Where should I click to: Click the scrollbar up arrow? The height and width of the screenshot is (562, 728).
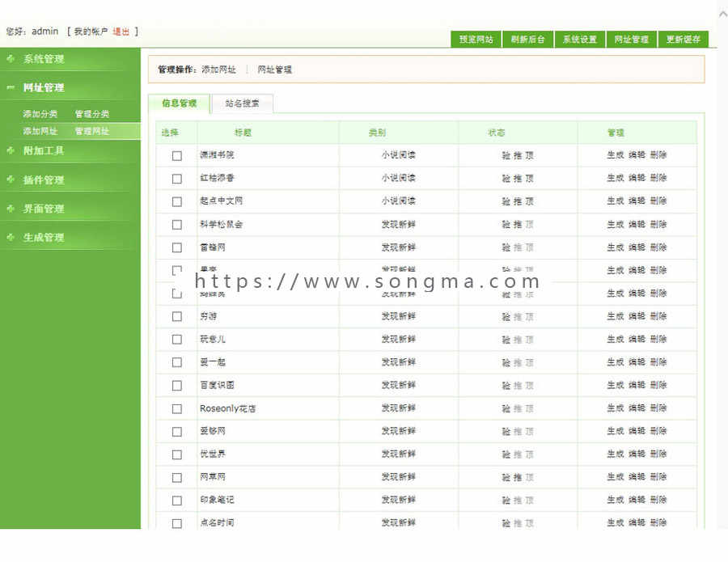(723, 14)
